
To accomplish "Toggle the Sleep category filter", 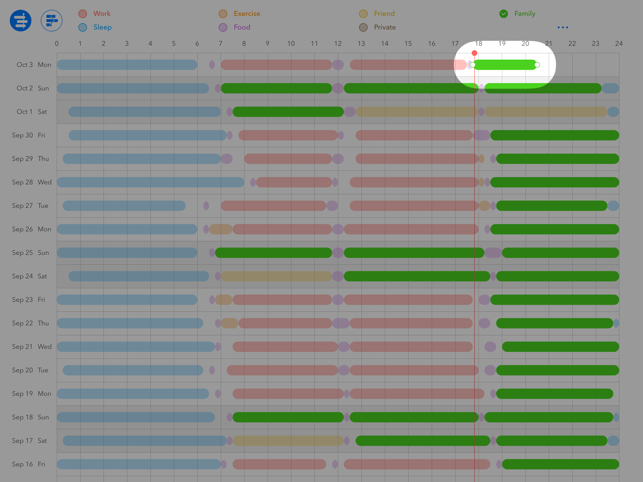I will [83, 28].
